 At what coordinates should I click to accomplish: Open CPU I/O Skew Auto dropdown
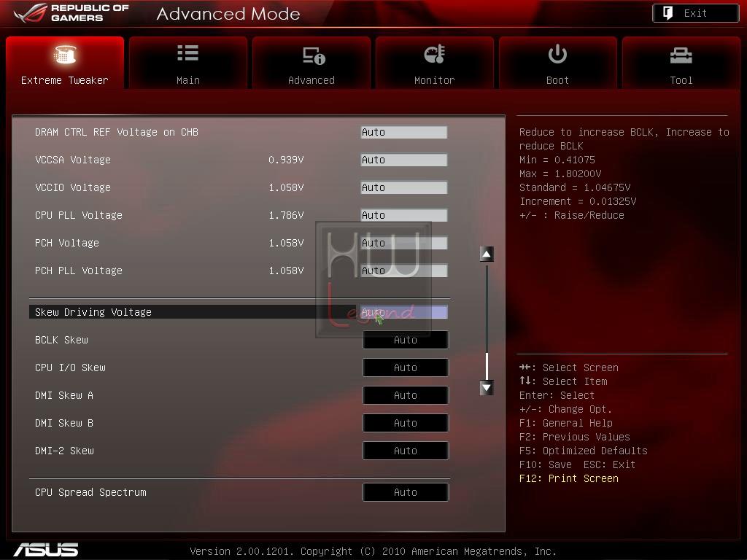pos(406,367)
